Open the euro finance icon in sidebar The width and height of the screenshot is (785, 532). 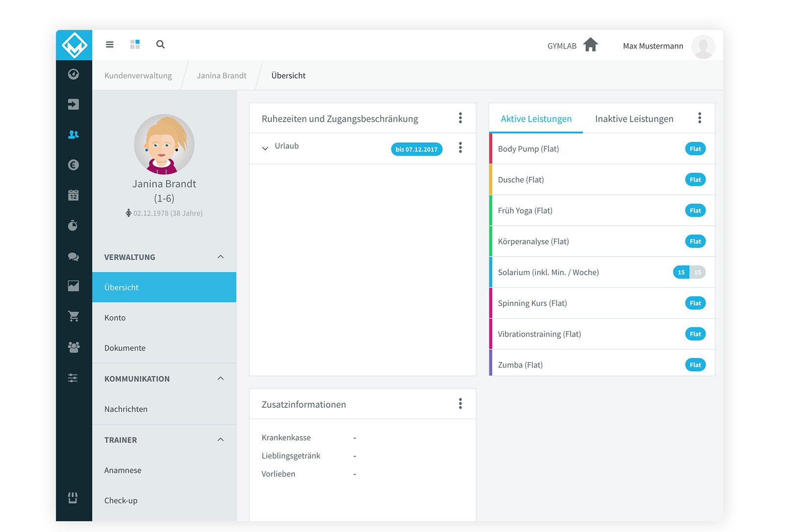[x=74, y=165]
